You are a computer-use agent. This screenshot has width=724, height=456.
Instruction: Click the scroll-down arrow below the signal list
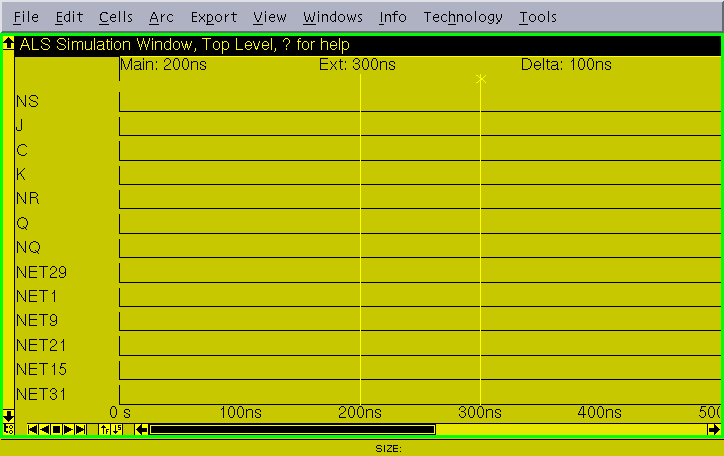tap(9, 415)
